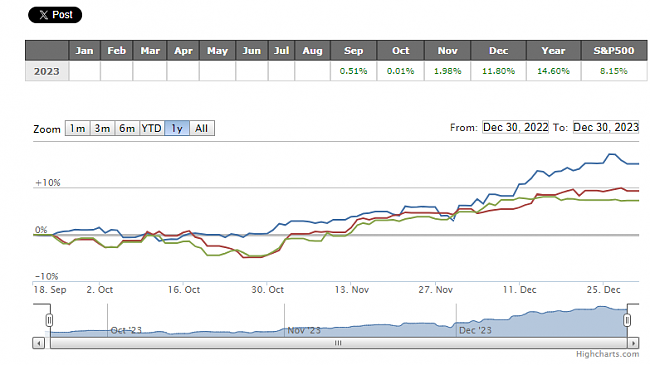Click the navigator scrollbar grip
The image size is (650, 365).
338,343
